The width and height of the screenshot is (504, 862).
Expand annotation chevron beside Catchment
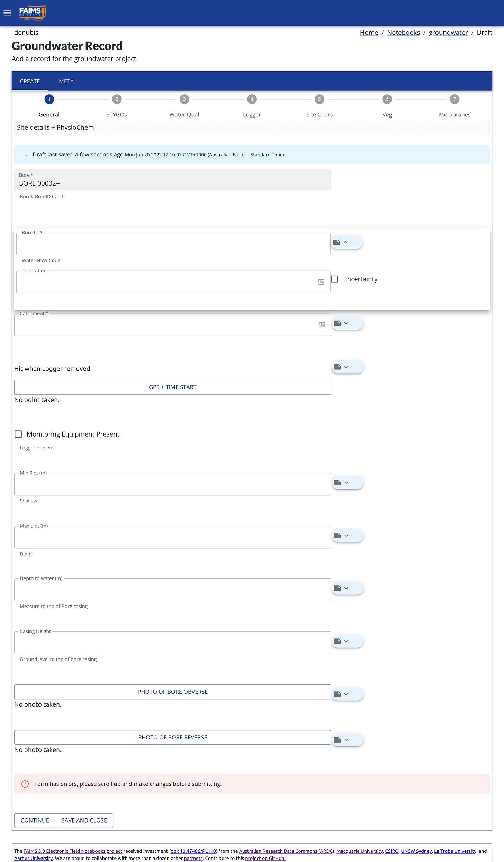(346, 323)
